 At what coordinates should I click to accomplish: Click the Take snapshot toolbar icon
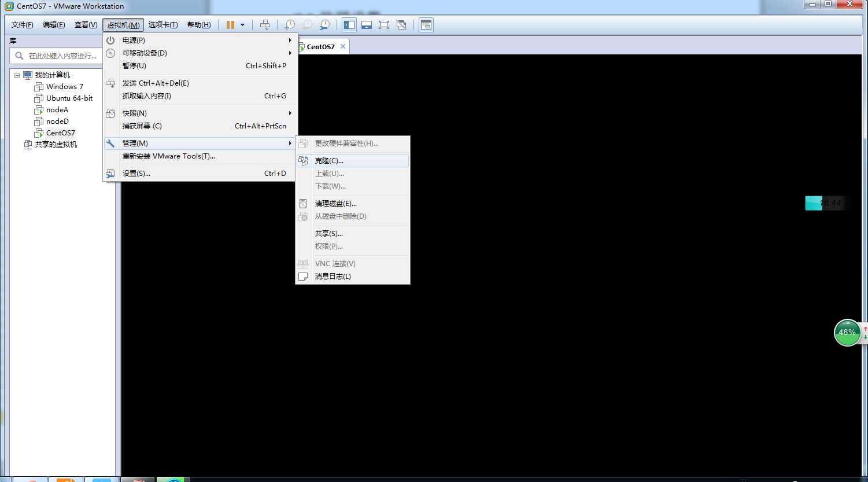(290, 25)
